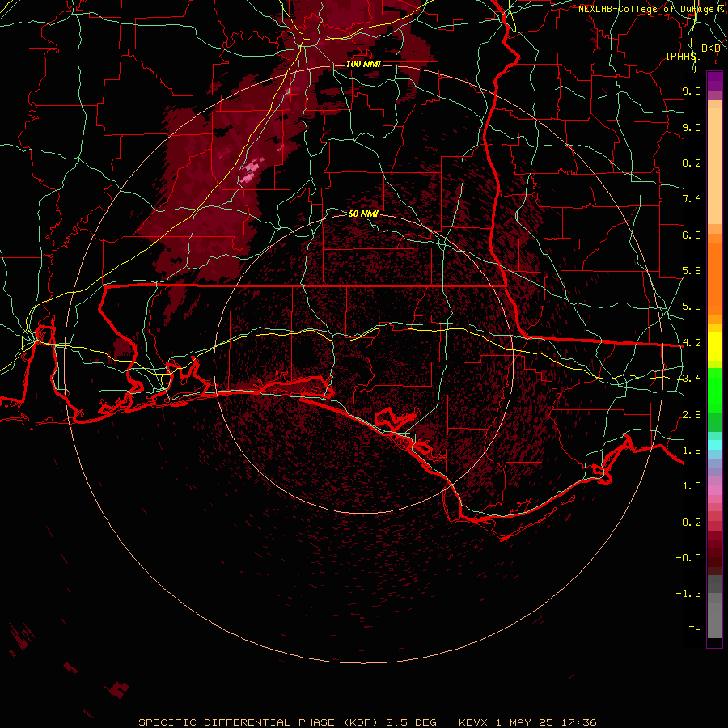Click the 9.0 value on the color scale
728x728 pixels.
pyautogui.click(x=692, y=127)
